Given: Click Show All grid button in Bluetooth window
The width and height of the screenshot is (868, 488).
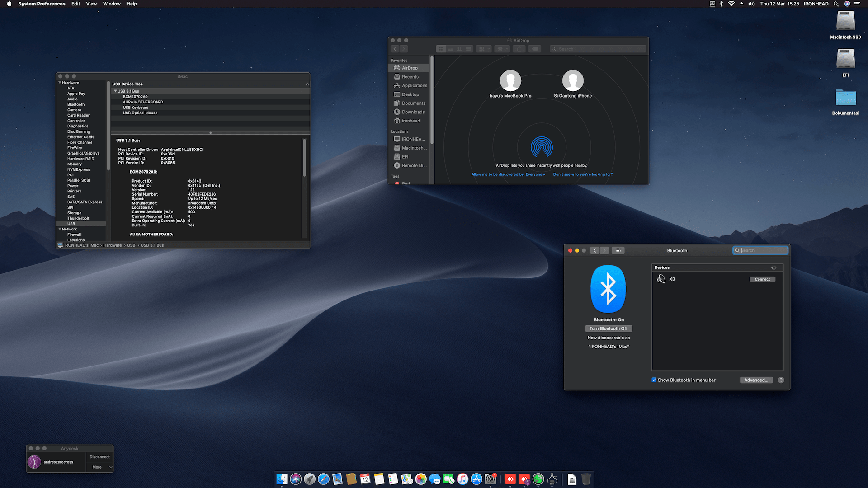Looking at the screenshot, I should pyautogui.click(x=618, y=250).
